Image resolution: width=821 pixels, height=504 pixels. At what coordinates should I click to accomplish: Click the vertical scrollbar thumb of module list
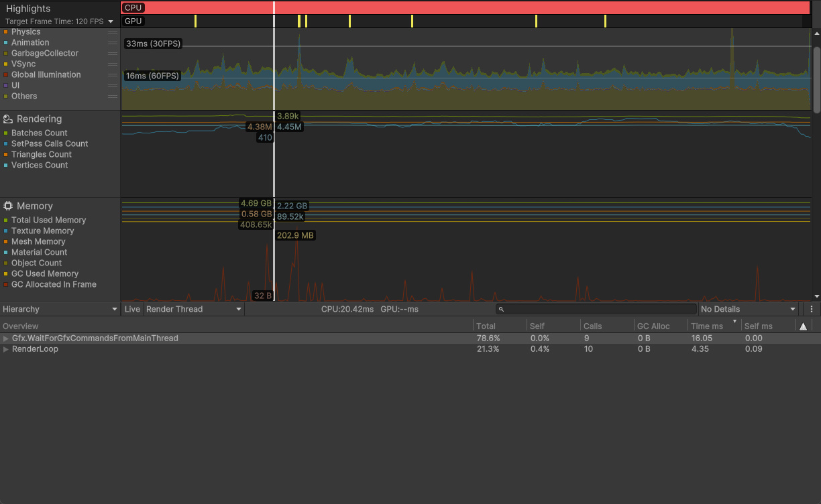pos(816,80)
